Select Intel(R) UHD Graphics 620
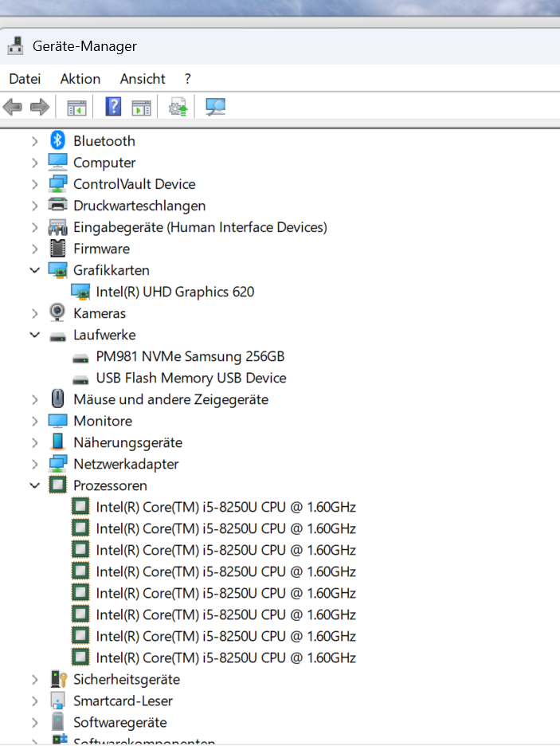The image size is (560, 746). (x=175, y=292)
